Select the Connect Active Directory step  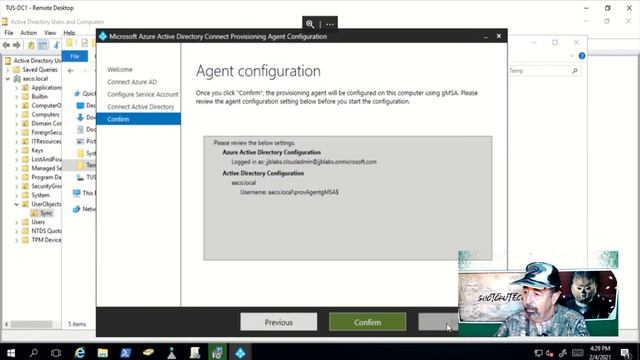140,107
